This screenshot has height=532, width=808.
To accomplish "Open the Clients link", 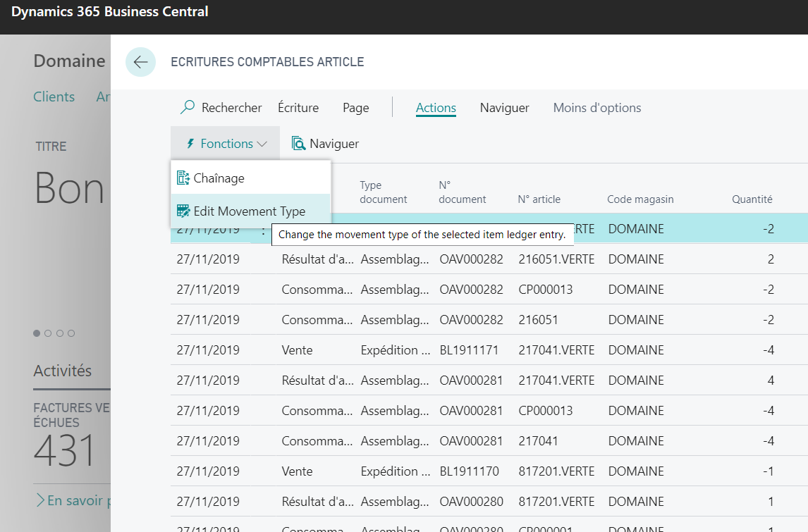I will point(54,97).
